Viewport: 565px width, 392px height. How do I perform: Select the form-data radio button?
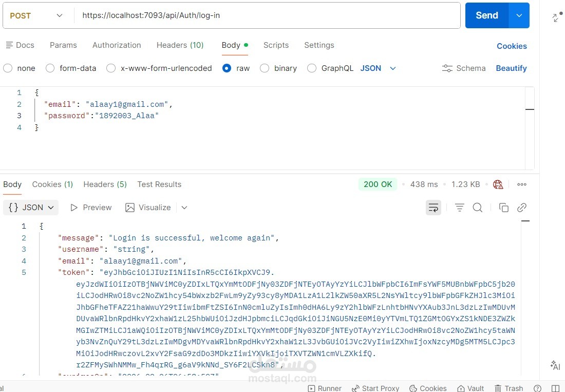point(50,68)
